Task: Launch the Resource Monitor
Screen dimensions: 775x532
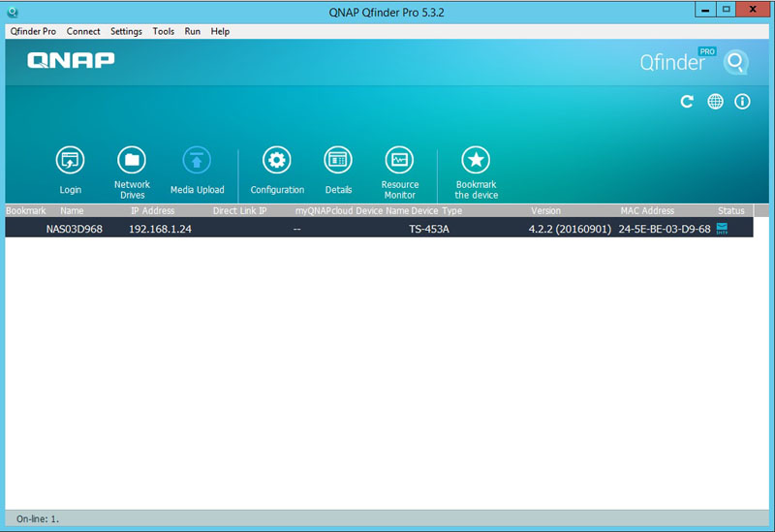Action: [x=399, y=161]
